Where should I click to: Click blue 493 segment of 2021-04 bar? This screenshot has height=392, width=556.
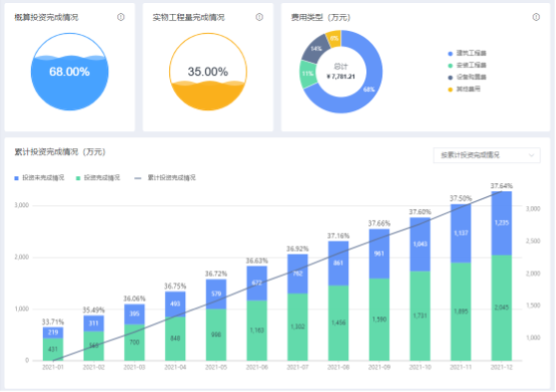[175, 304]
